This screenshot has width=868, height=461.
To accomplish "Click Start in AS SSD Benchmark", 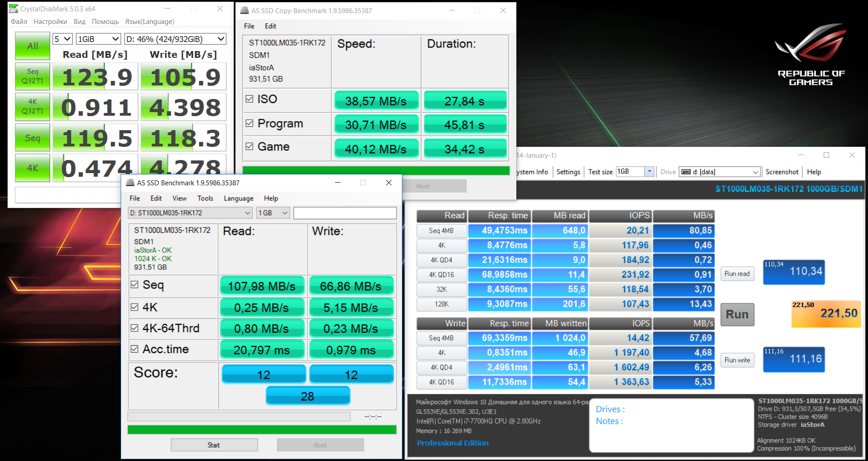I will [214, 445].
